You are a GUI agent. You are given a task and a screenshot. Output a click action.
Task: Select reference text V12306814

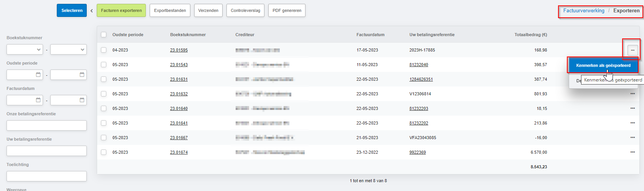[x=420, y=94]
